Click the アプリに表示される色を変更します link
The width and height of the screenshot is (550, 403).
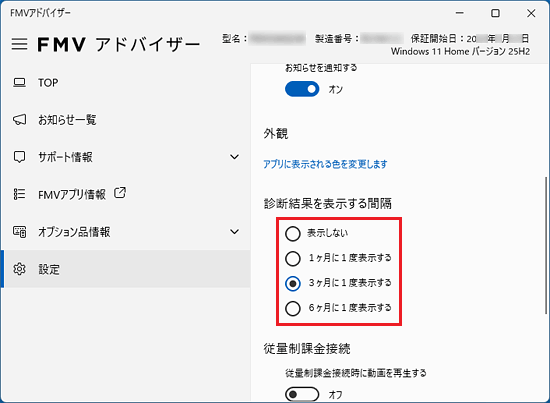tap(325, 164)
